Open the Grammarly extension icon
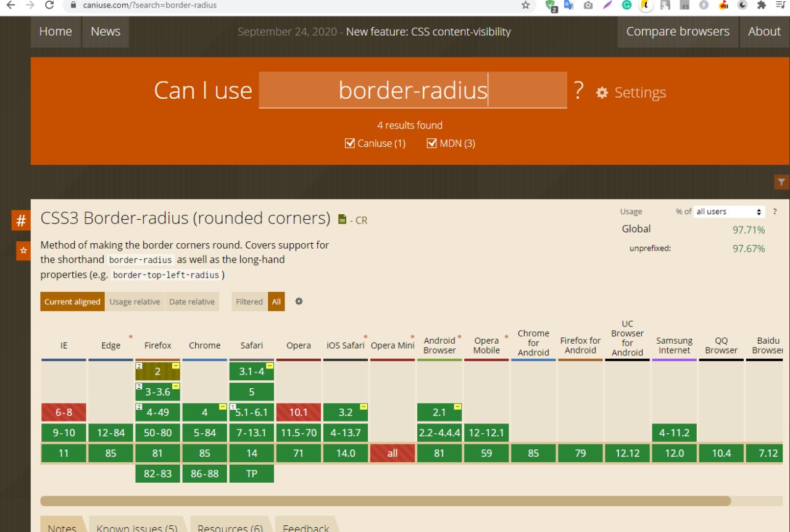This screenshot has height=532, width=790. coord(626,5)
